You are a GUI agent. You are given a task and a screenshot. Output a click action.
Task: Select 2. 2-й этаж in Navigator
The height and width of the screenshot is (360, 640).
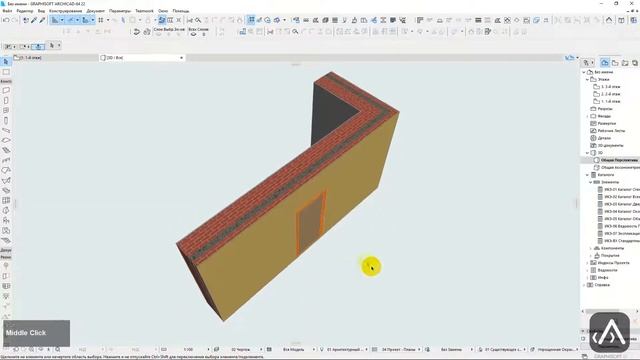610,94
